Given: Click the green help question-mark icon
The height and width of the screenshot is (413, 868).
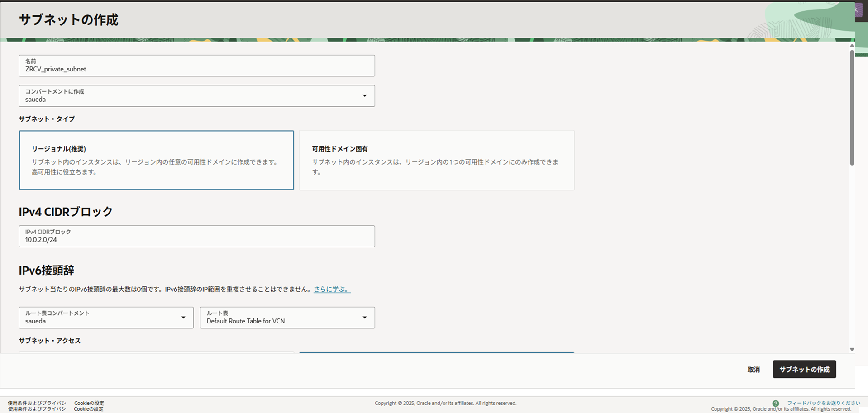Looking at the screenshot, I should pos(777,403).
